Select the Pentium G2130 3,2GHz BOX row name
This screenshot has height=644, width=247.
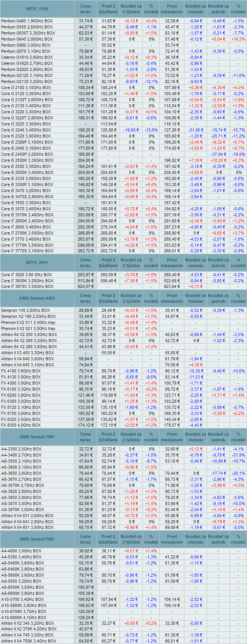(27, 81)
